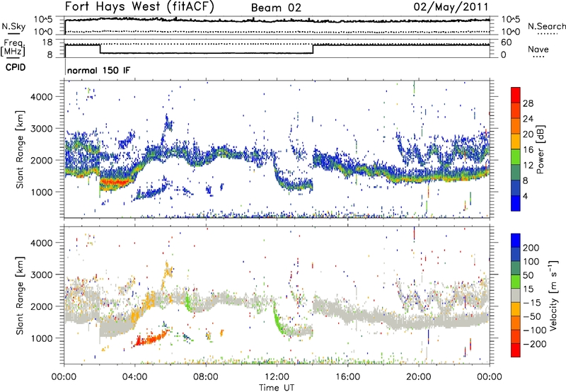
Task: Click the velocity panel 'Slant Range [km]' label
Action: coord(20,295)
